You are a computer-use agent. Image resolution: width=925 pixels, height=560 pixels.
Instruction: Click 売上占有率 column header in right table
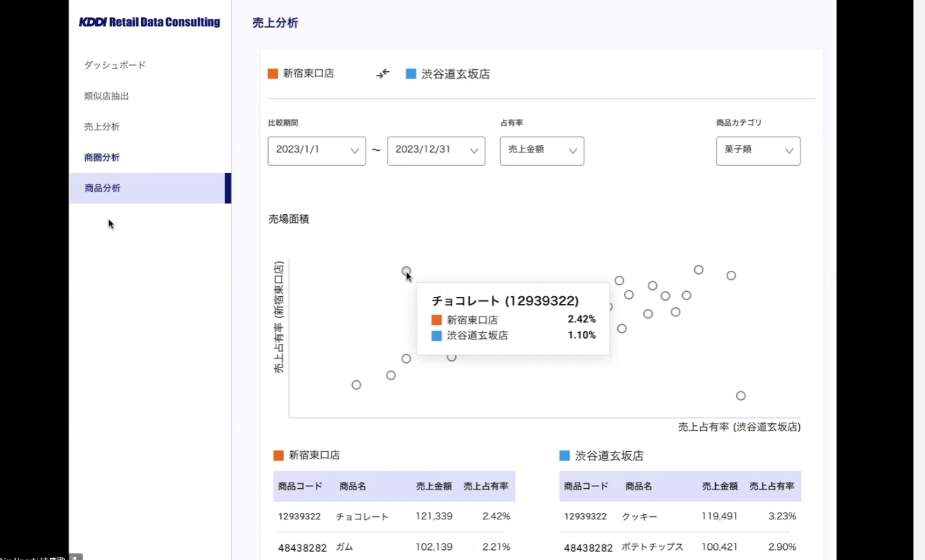click(772, 486)
